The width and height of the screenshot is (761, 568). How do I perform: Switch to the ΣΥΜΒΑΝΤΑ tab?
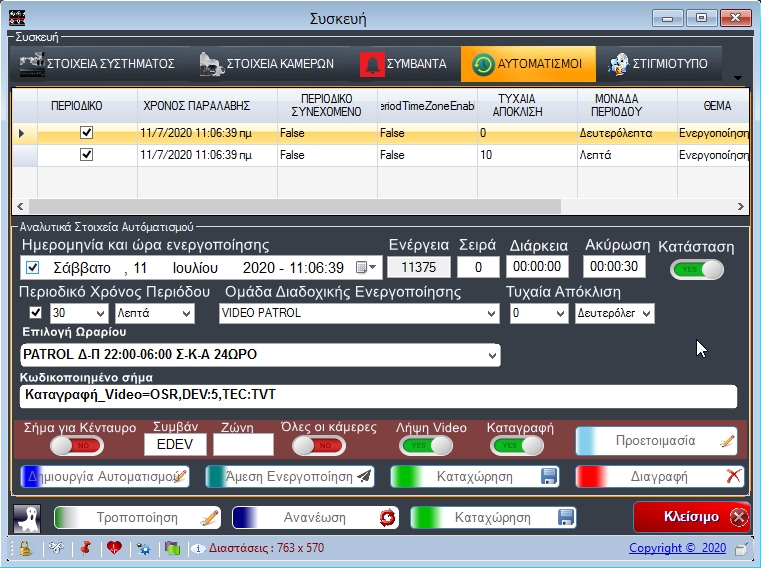405,64
